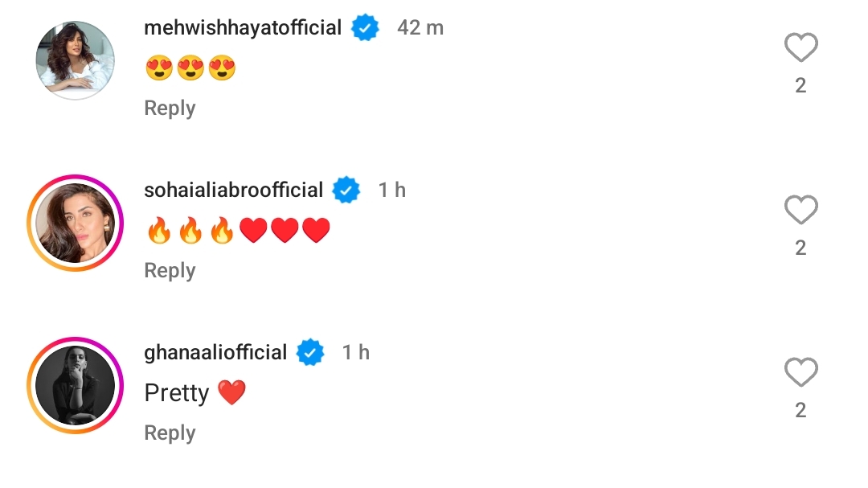This screenshot has width=868, height=488.
Task: View ghanaaliofficial's story from avatar
Action: (x=76, y=384)
